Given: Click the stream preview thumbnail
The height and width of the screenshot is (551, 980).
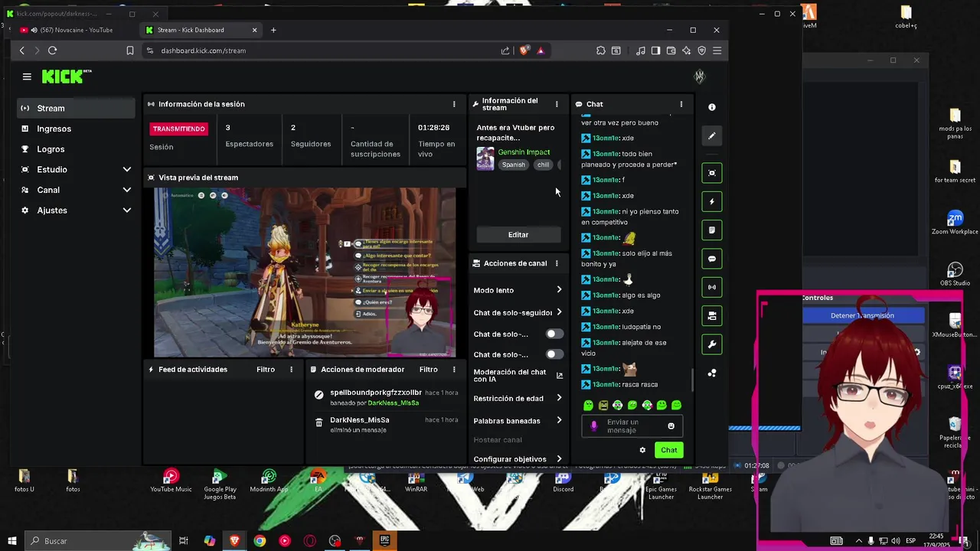Looking at the screenshot, I should coord(305,272).
